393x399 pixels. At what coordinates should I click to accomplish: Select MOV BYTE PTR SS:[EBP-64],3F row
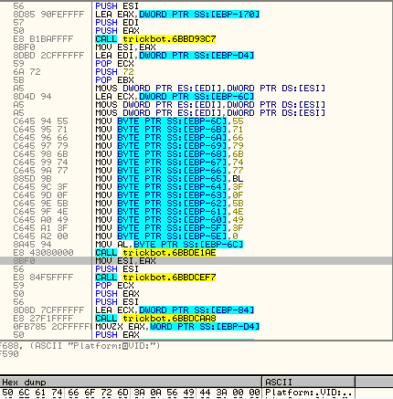click(x=169, y=187)
